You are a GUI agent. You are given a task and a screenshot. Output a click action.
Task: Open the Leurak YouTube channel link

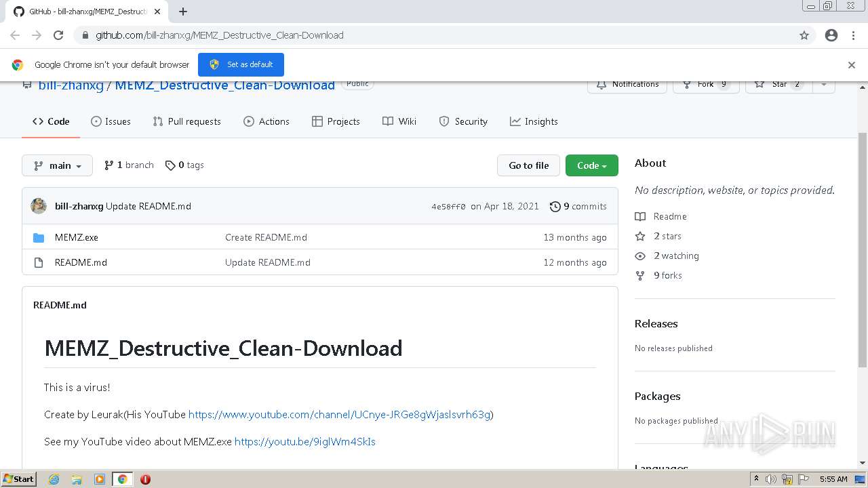pos(339,415)
